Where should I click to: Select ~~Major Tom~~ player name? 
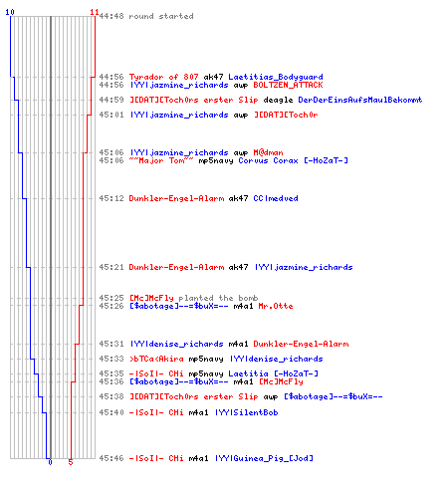[x=161, y=160]
